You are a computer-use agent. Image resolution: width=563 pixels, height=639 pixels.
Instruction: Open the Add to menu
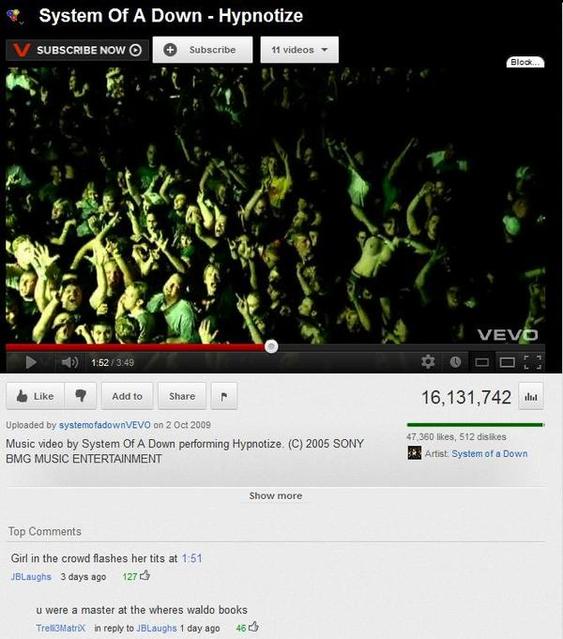click(127, 396)
